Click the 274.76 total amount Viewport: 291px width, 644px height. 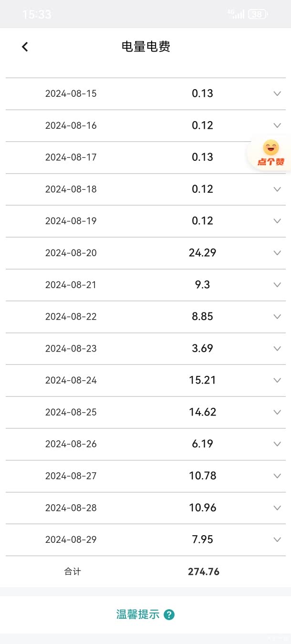coord(204,571)
